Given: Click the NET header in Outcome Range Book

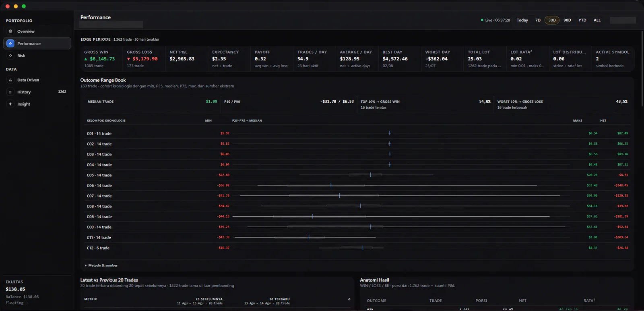Looking at the screenshot, I should [x=603, y=120].
